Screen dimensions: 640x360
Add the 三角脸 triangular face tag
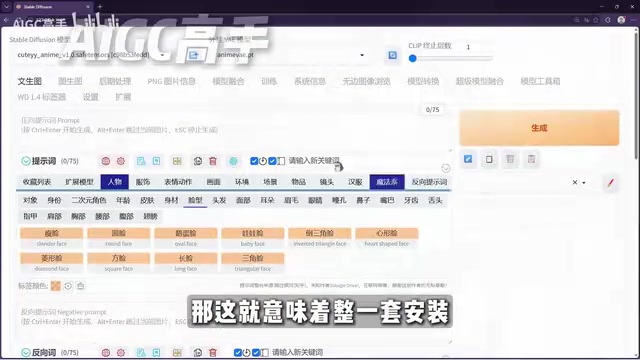253,263
